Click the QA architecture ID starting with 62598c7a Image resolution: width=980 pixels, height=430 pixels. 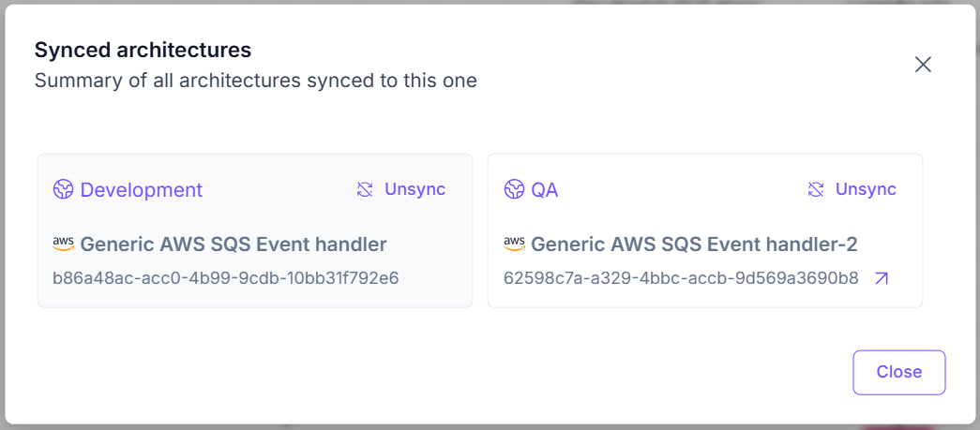(x=681, y=278)
